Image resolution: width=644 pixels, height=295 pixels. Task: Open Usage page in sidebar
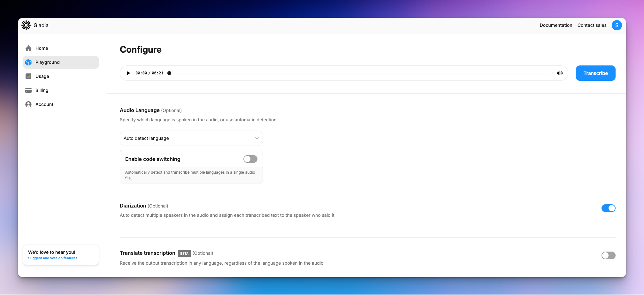coord(61,76)
